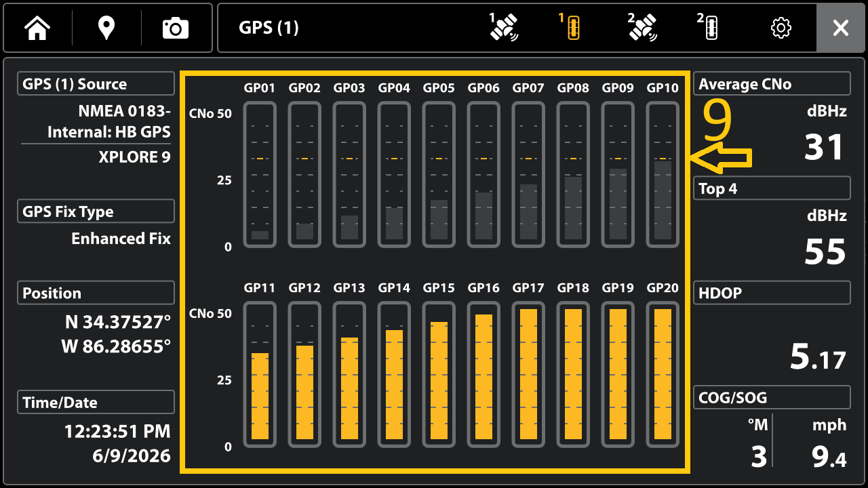Select the GP13 signal bar

[x=349, y=374]
